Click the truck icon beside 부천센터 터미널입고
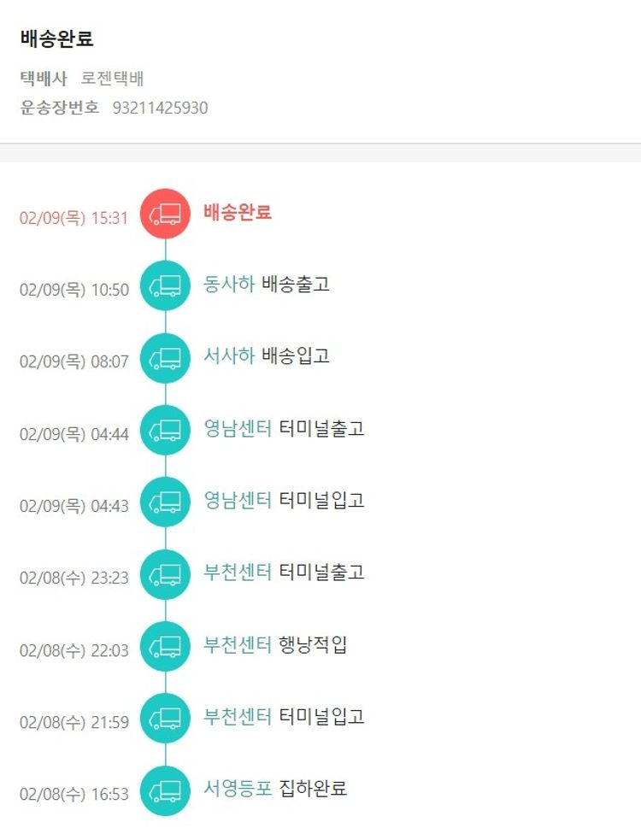This screenshot has height=840, width=641. tap(166, 719)
